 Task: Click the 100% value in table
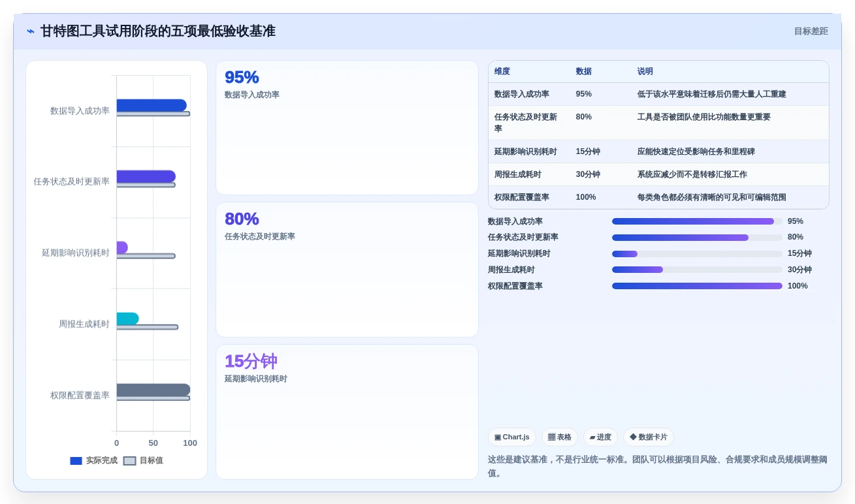click(586, 197)
